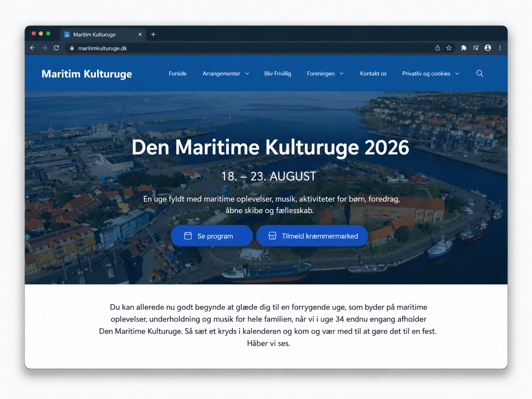The height and width of the screenshot is (399, 532).
Task: Click the share page icon in address bar
Action: click(x=438, y=48)
